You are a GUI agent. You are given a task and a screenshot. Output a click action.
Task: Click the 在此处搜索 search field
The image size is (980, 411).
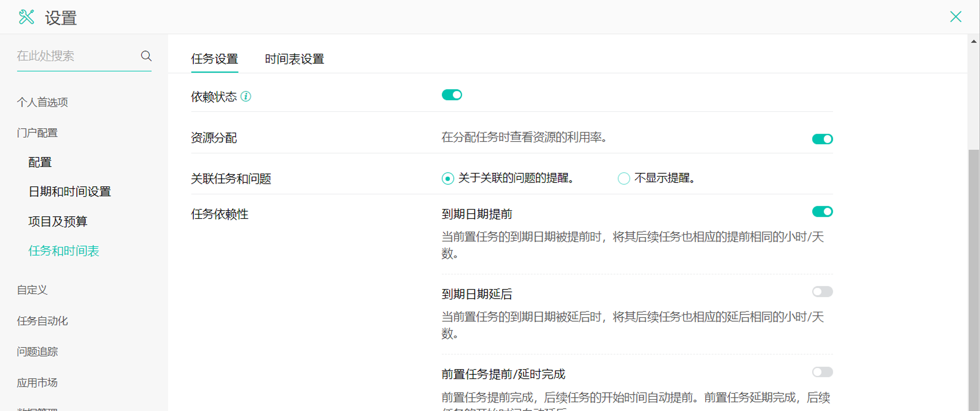click(76, 56)
